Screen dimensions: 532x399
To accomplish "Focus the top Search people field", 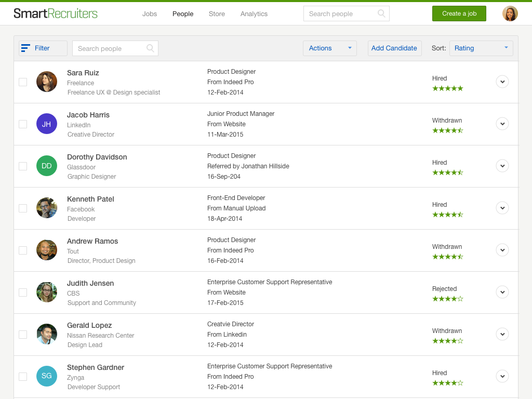I will coord(347,14).
